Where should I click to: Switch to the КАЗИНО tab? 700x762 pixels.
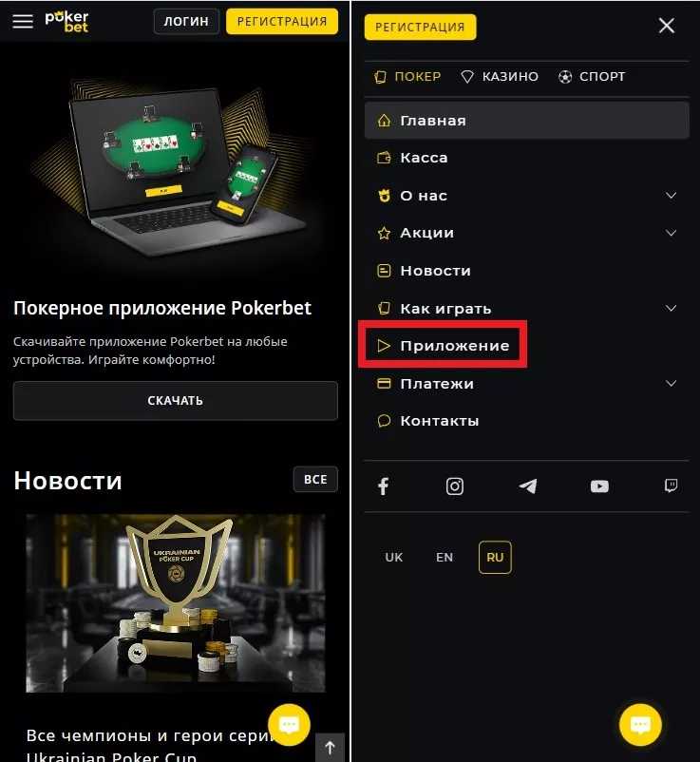point(500,77)
